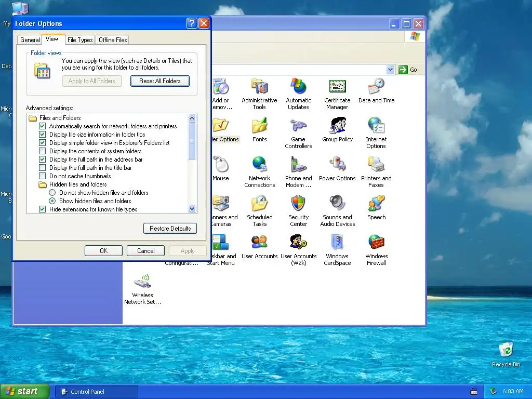Screen dimensions: 532x399
Task: Toggle Display simple folder view checkbox
Action: 43,143
